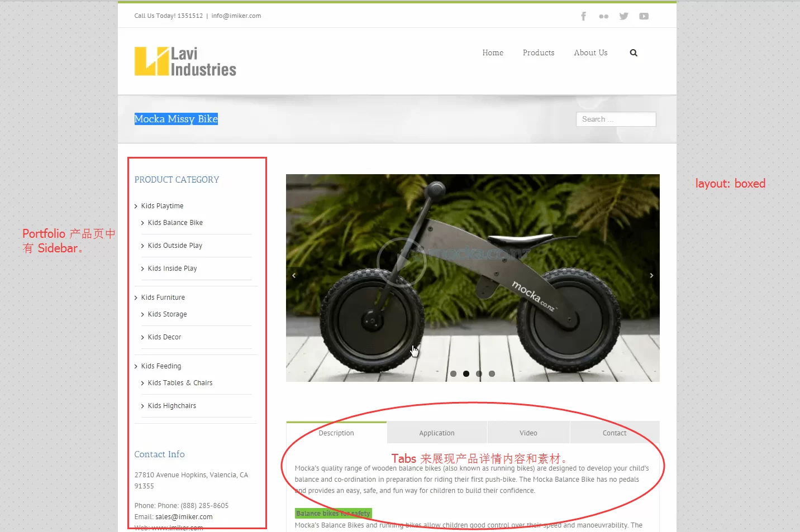800x532 pixels.
Task: Go to next slide with right arrow
Action: 651,275
